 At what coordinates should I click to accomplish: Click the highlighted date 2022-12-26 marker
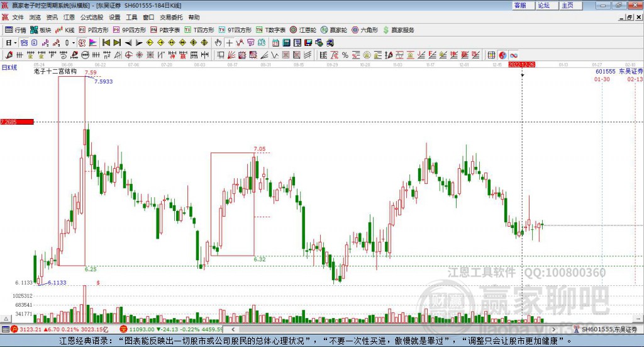(x=521, y=64)
